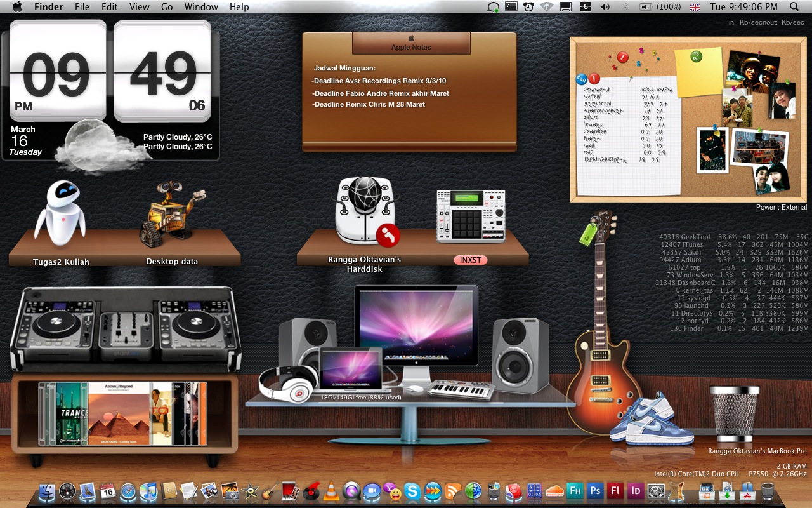The image size is (812, 508).
Task: Open Rangga Oktavian's Harddisk drive icon
Action: click(x=366, y=211)
